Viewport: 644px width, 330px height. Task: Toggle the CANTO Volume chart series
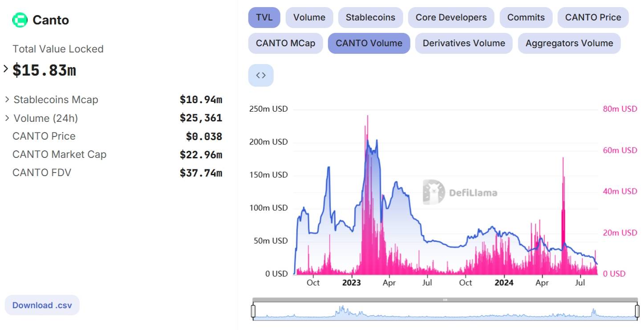click(x=369, y=43)
